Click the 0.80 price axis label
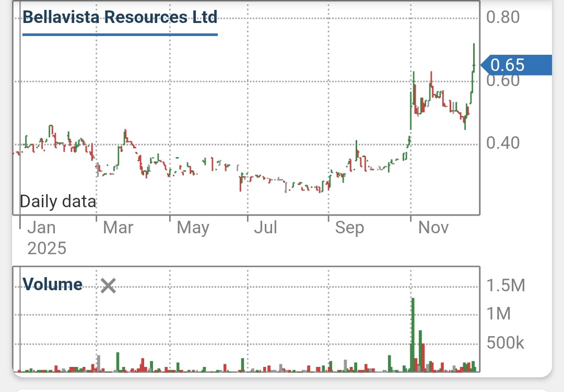The width and height of the screenshot is (564, 392). click(503, 17)
